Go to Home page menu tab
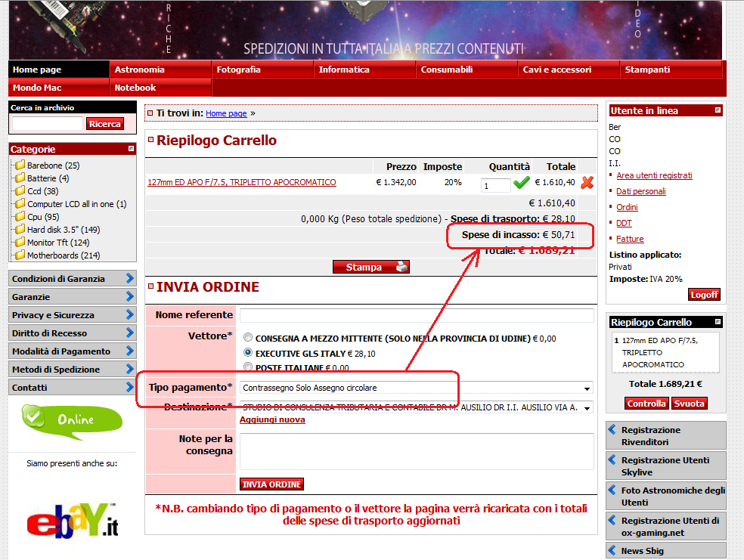The height and width of the screenshot is (560, 744). 58,70
